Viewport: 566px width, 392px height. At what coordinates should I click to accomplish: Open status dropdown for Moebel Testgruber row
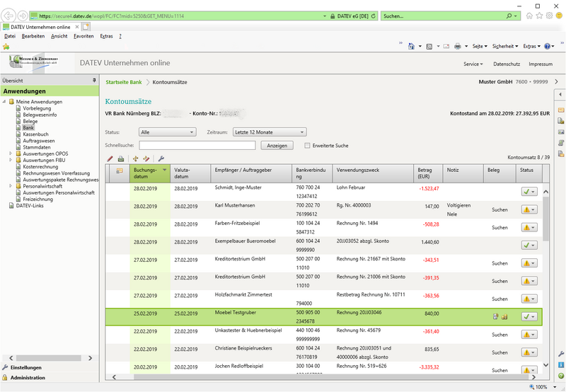(x=529, y=316)
